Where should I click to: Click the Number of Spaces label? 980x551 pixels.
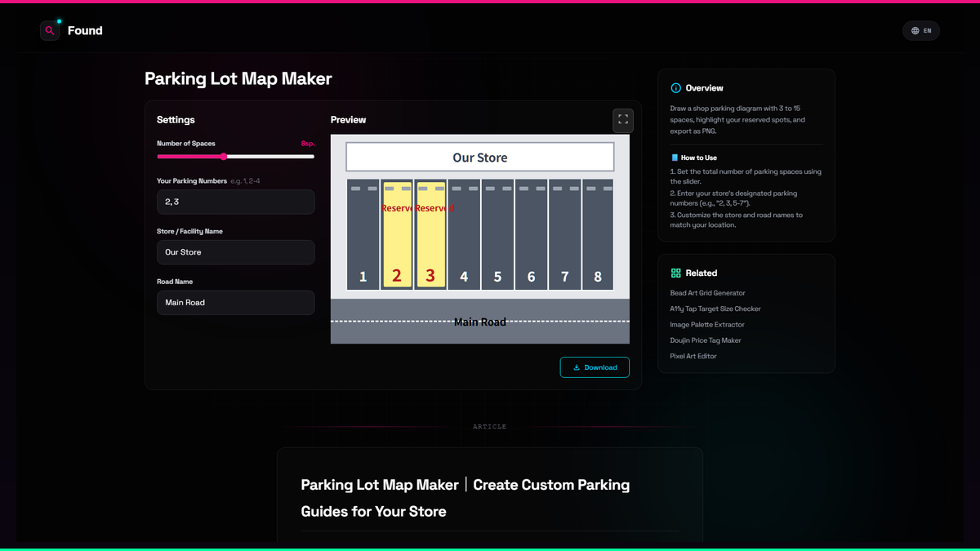coord(186,144)
